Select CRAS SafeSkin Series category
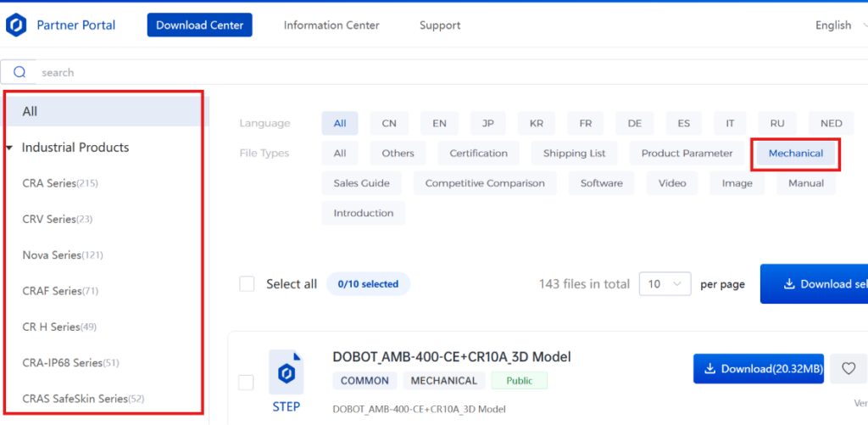 pos(84,399)
